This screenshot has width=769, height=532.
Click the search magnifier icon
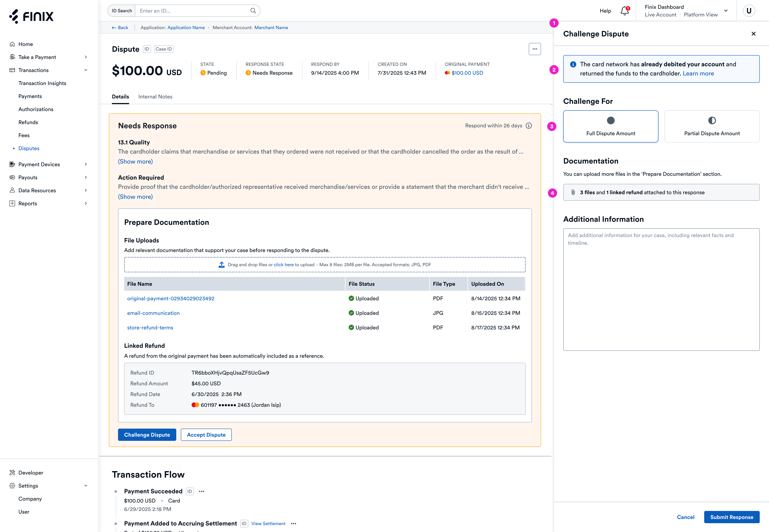(x=253, y=11)
